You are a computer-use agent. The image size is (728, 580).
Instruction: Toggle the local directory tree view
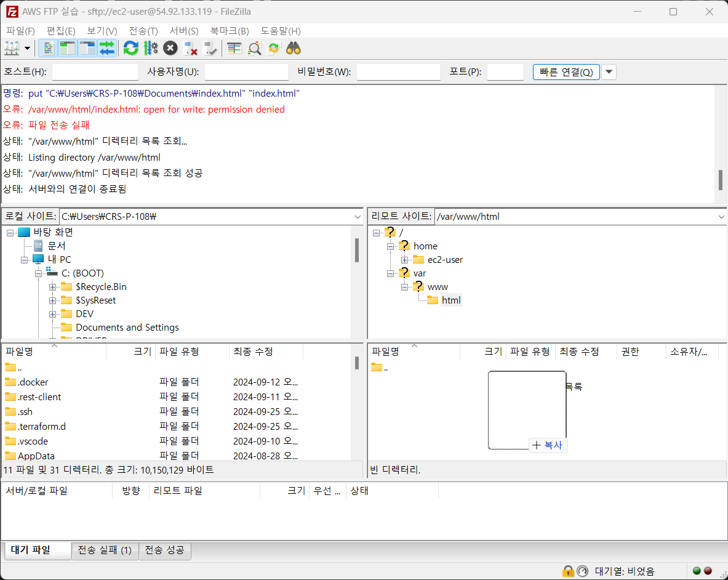pos(67,48)
